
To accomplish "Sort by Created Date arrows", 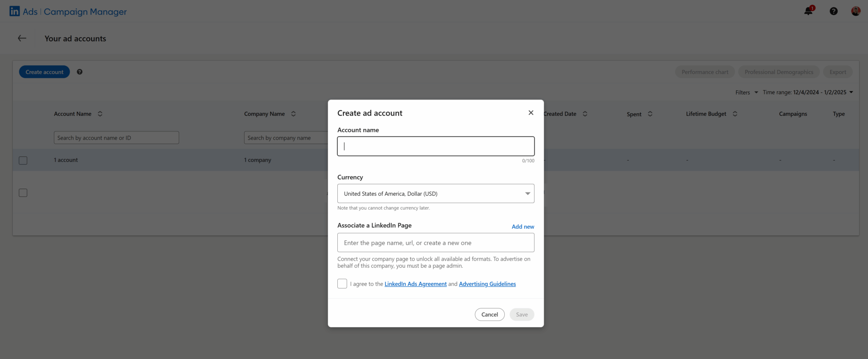I will 585,114.
